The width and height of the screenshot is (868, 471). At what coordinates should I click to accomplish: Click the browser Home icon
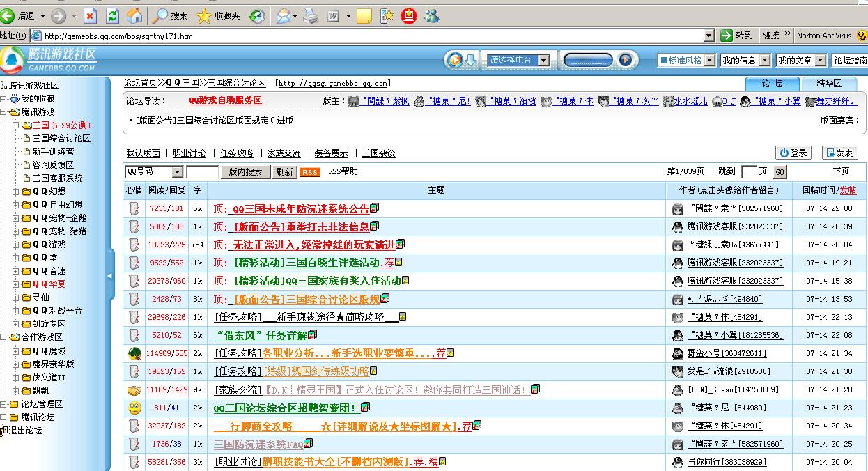135,15
